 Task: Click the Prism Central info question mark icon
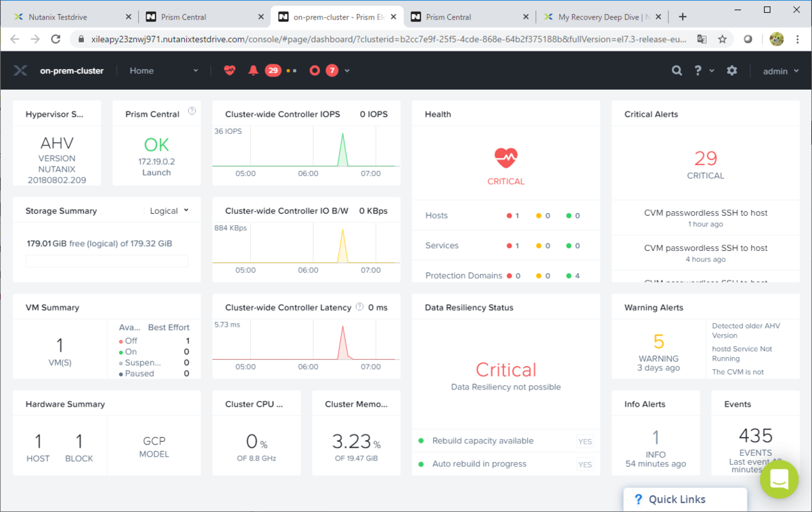(191, 111)
